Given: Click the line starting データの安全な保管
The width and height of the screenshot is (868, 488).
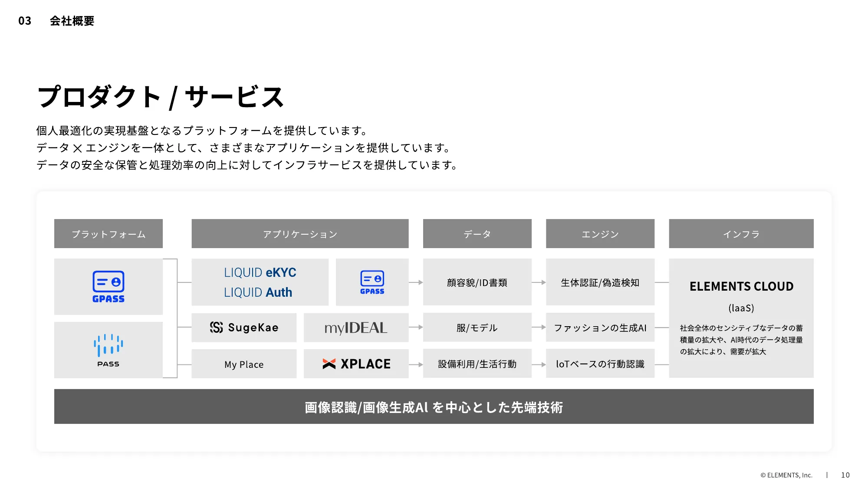Looking at the screenshot, I should [x=248, y=165].
